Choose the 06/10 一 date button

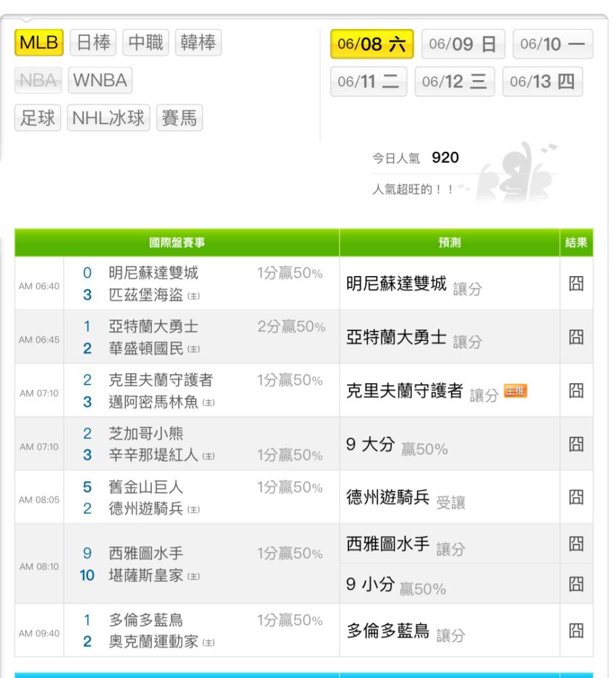point(553,43)
